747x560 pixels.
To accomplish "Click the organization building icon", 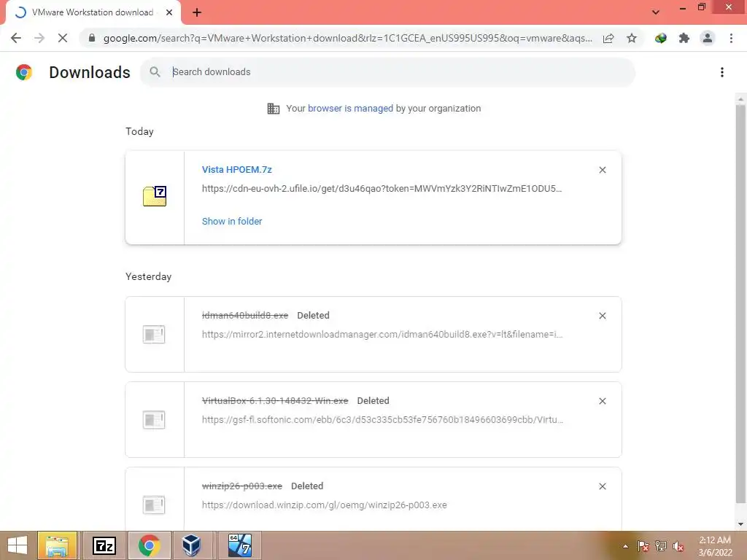I will pyautogui.click(x=274, y=109).
